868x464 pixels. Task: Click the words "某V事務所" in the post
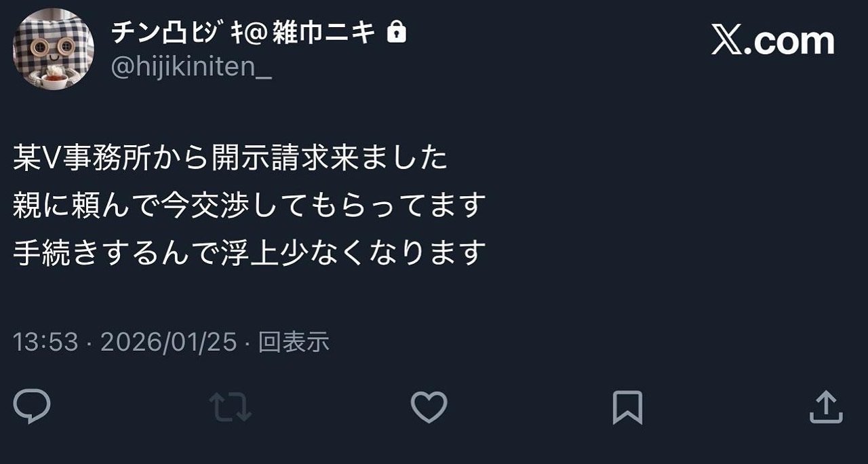(82, 158)
